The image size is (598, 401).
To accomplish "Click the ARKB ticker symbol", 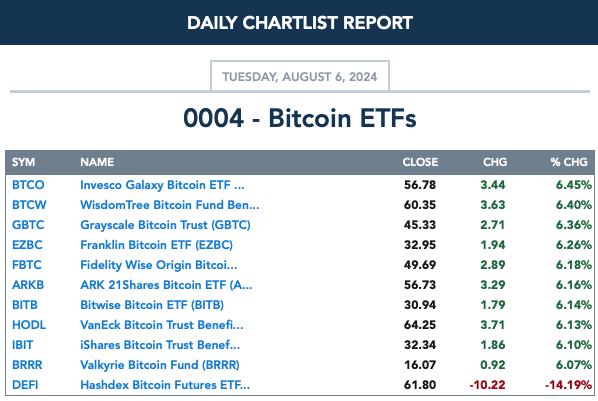I will tap(28, 285).
